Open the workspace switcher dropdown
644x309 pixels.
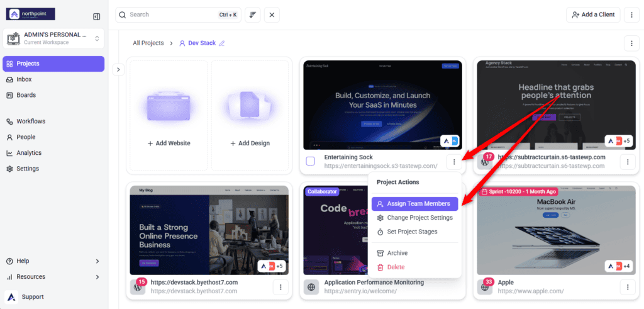(x=53, y=38)
